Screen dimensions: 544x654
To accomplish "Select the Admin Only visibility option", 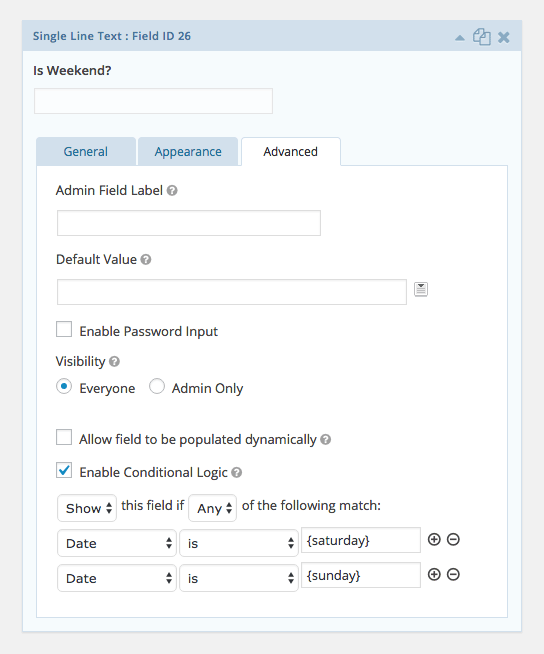I will point(157,386).
